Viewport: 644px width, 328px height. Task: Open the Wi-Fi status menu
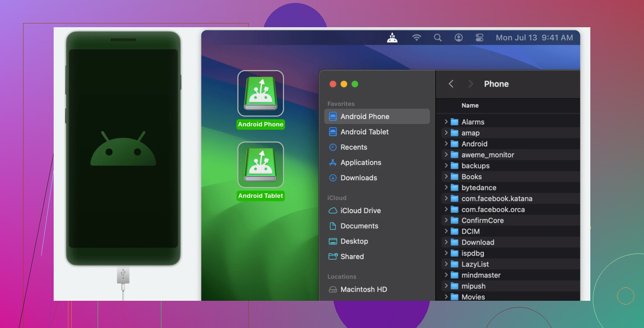416,38
